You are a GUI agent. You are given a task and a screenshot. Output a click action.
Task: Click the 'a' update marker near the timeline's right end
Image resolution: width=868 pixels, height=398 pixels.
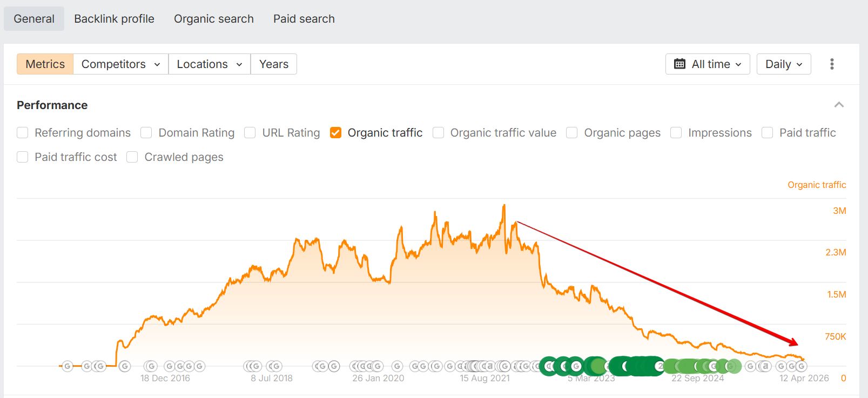pos(765,366)
